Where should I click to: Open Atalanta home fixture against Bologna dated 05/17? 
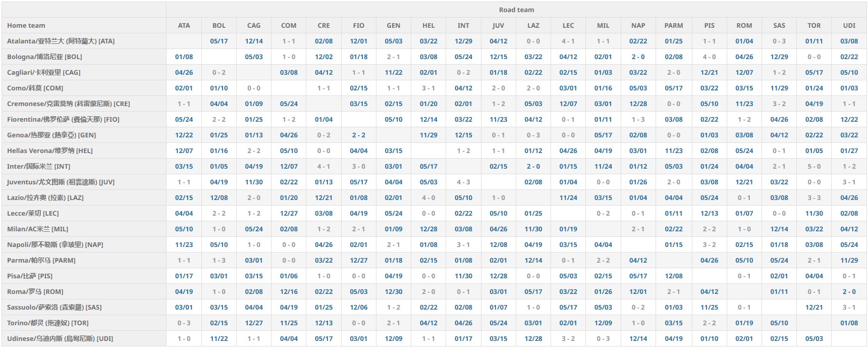pyautogui.click(x=219, y=41)
